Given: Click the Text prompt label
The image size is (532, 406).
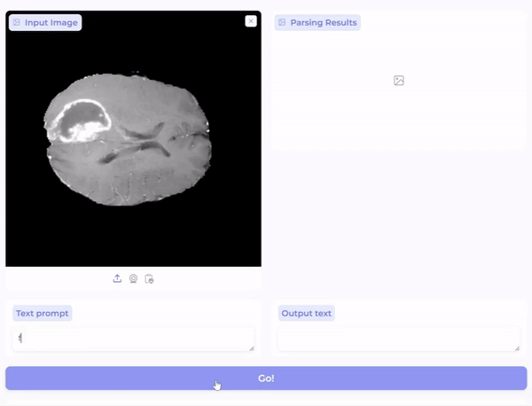Looking at the screenshot, I should point(42,313).
